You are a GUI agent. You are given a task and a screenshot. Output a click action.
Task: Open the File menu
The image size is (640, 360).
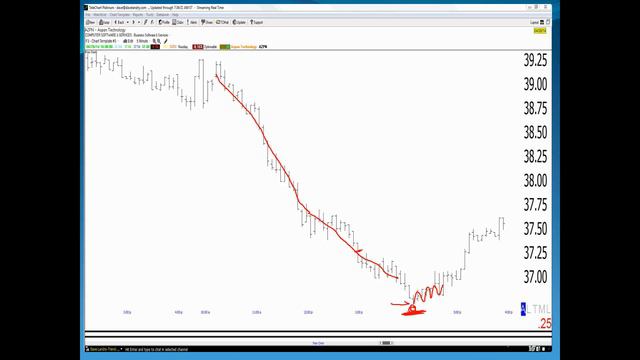point(88,15)
